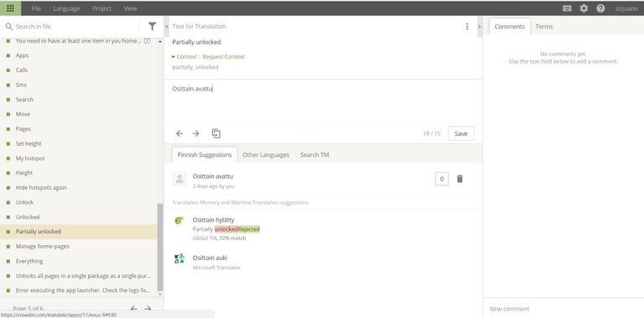This screenshot has height=318, width=644.
Task: Open the keyboard shortcuts icon
Action: (567, 8)
